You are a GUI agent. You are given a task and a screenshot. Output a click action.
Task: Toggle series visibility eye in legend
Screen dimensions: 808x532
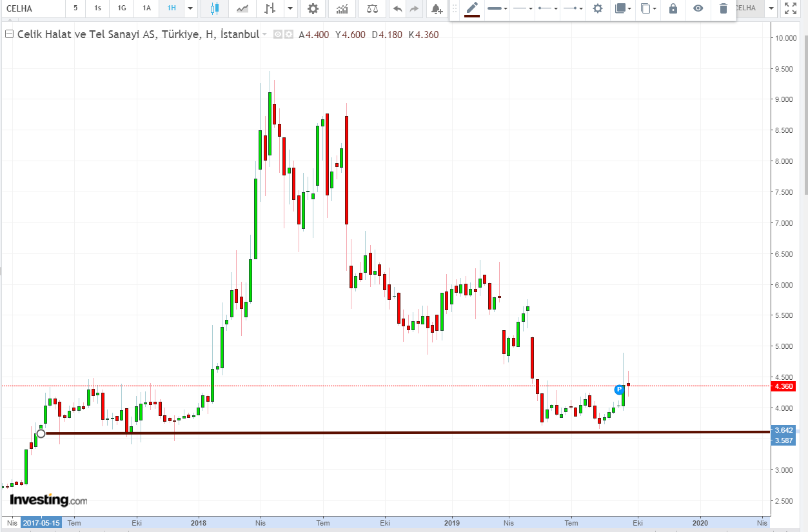point(278,35)
